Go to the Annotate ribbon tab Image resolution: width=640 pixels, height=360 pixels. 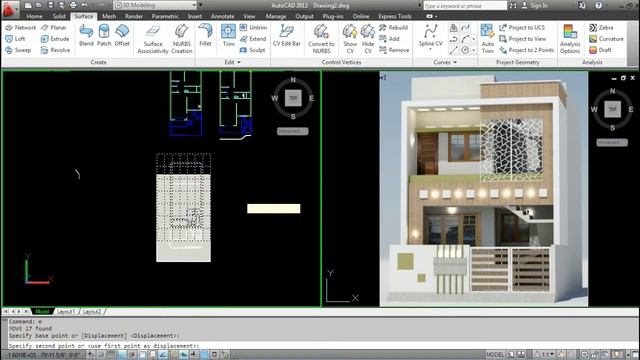(x=222, y=16)
